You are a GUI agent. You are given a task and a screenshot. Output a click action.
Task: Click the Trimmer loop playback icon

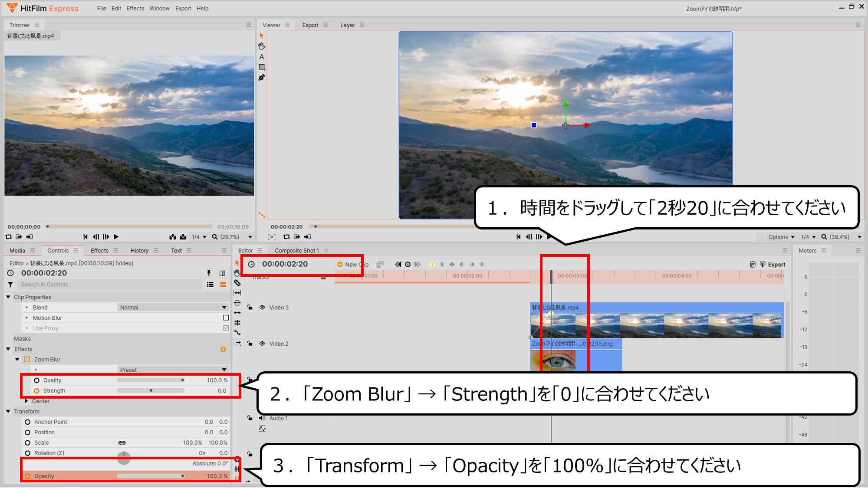pos(9,237)
